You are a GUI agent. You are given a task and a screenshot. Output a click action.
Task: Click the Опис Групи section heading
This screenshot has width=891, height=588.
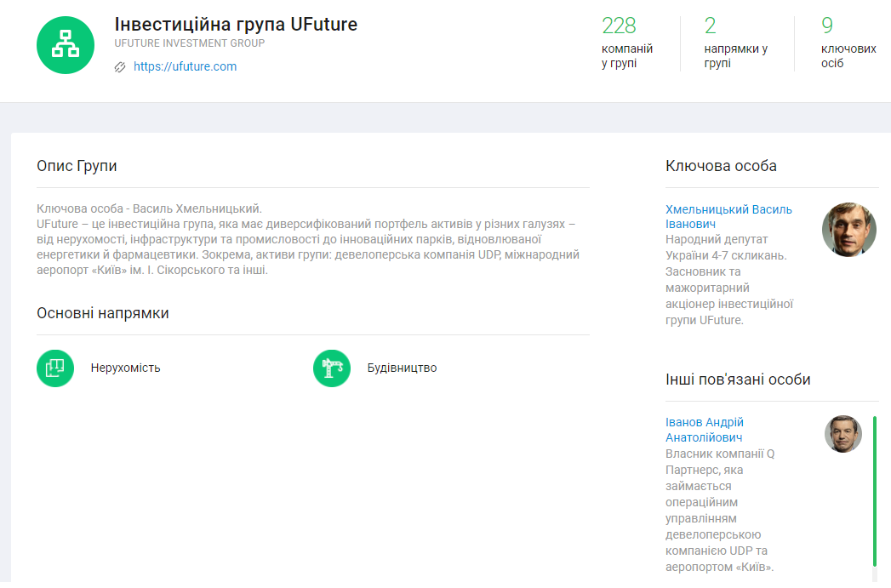(77, 166)
